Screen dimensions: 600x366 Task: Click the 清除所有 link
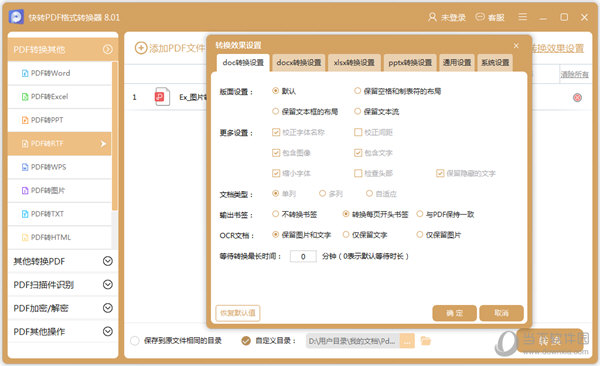[574, 74]
